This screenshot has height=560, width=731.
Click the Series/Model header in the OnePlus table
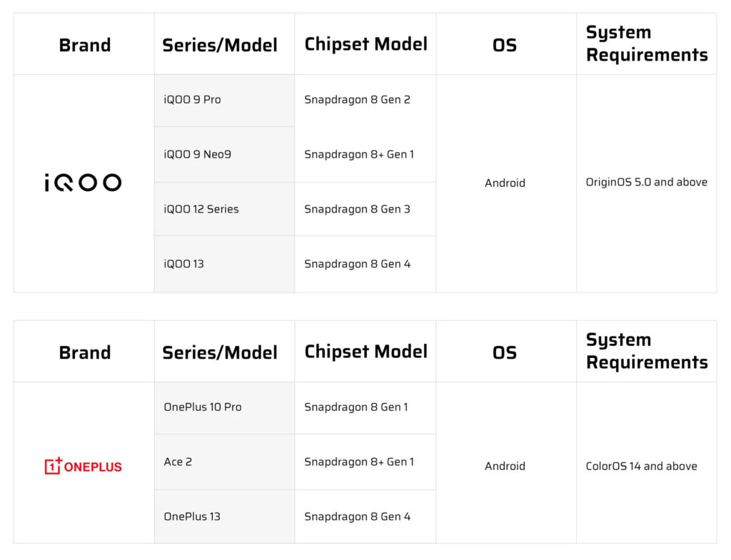pyautogui.click(x=220, y=352)
